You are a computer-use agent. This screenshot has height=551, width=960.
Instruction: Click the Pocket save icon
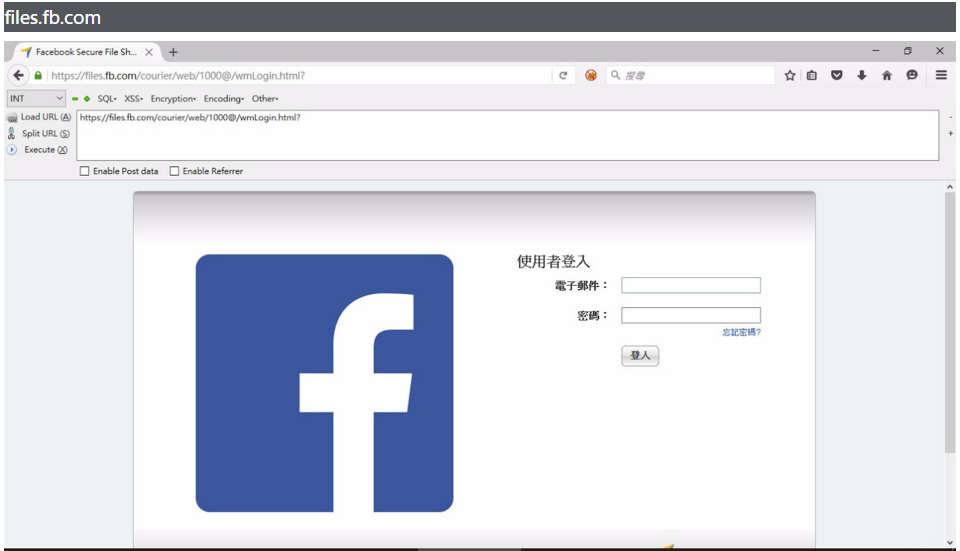836,75
